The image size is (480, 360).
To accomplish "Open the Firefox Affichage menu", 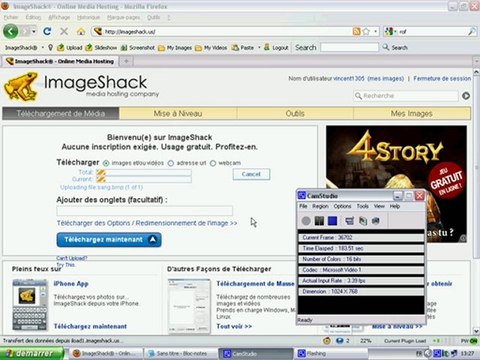I will [59, 17].
